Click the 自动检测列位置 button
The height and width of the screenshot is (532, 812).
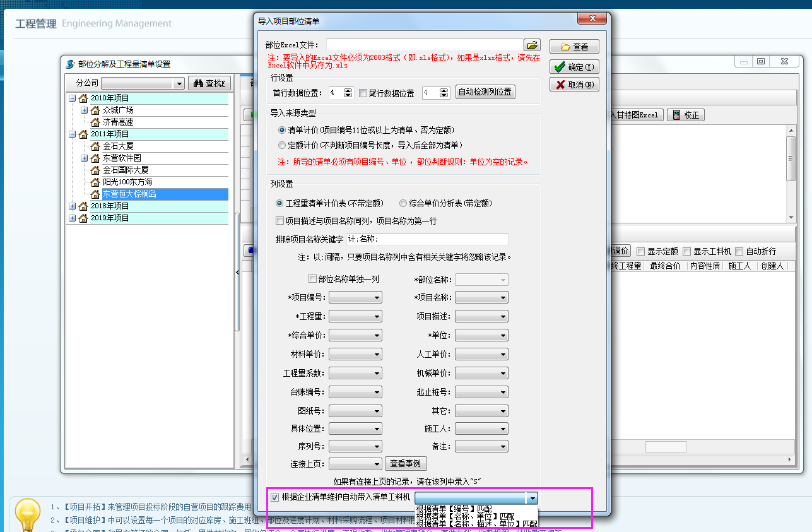(485, 92)
